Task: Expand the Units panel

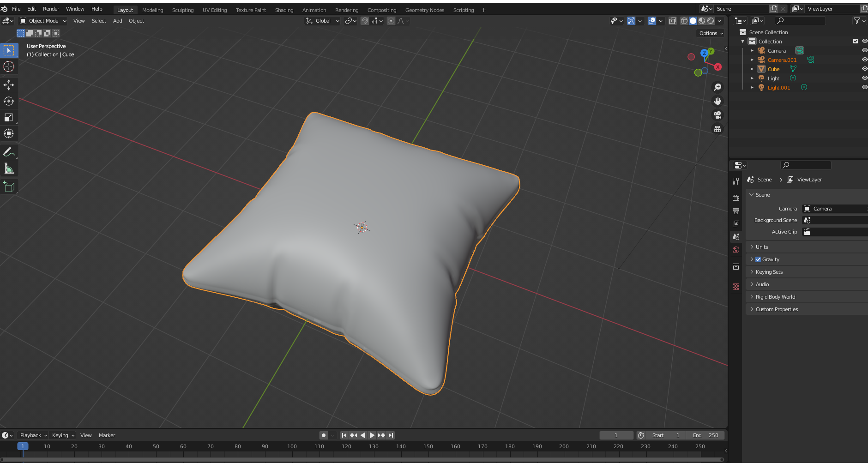Action: pyautogui.click(x=762, y=247)
